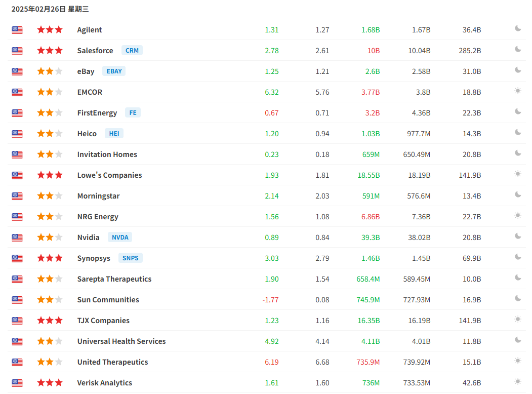Click the moon icon in Agilent row

point(518,29)
